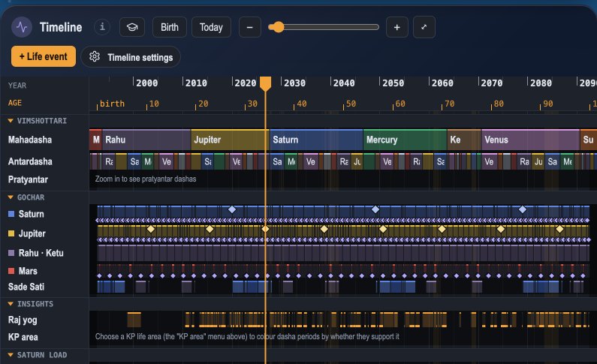Image resolution: width=597 pixels, height=364 pixels.
Task: Click the Mahadasha row label
Action: coord(30,140)
